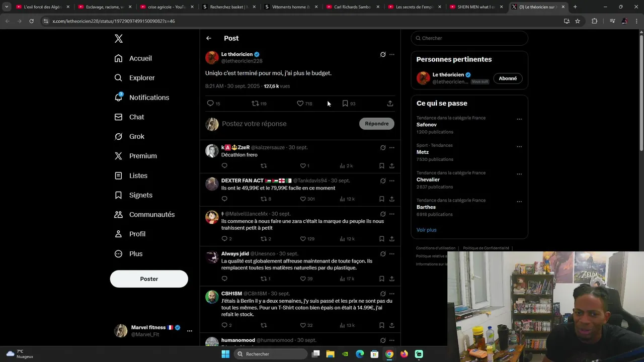The height and width of the screenshot is (362, 644).
Task: Open more options on DEXTER FAN ACT reply
Action: pyautogui.click(x=392, y=181)
